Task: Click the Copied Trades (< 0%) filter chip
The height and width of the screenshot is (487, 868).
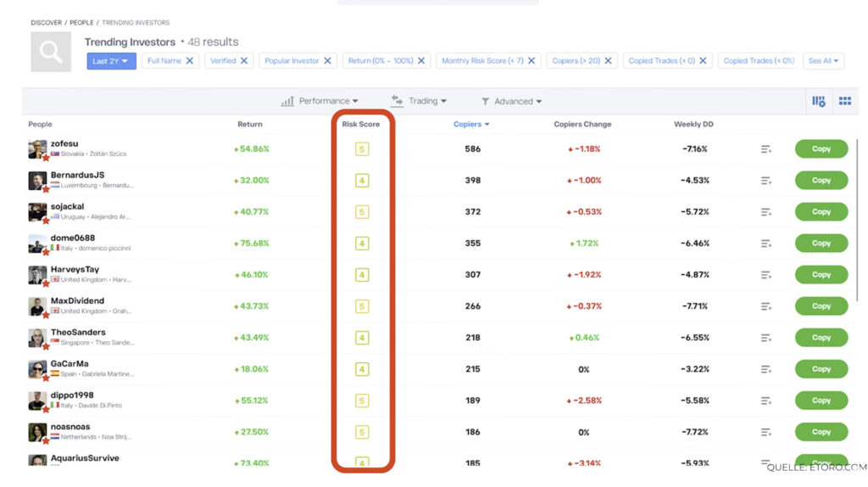Action: 759,61
